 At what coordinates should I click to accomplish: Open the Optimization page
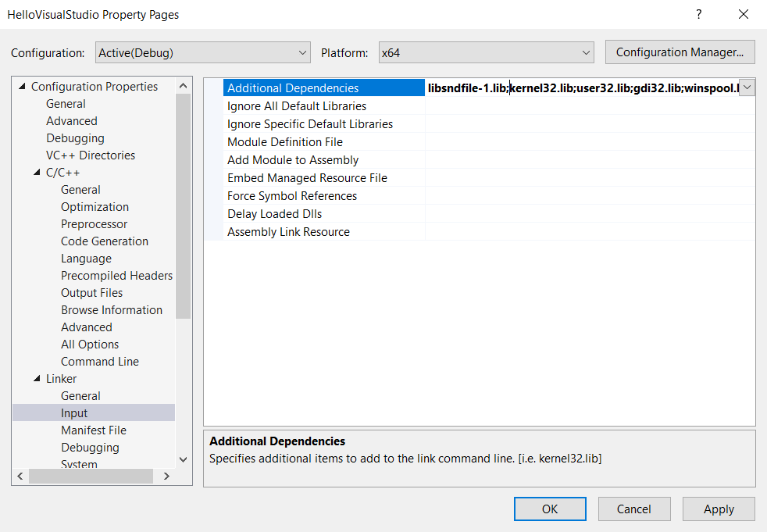coord(95,207)
